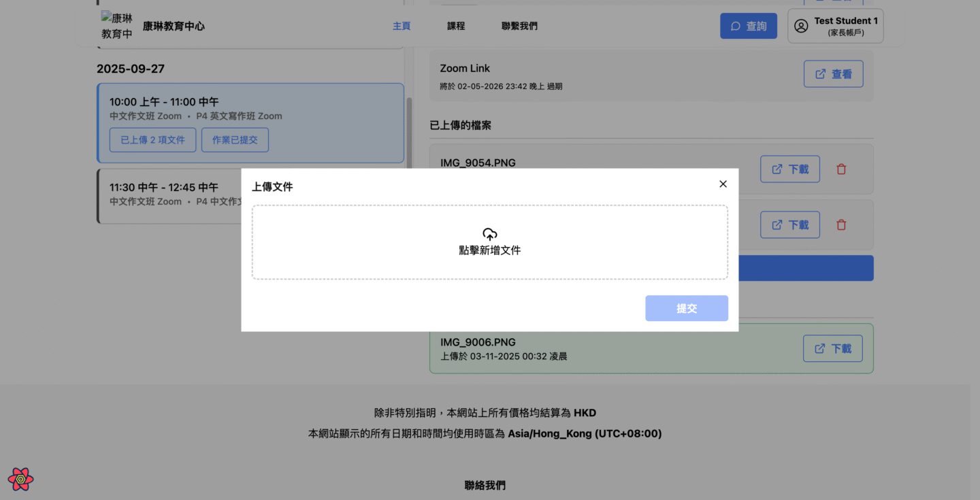Viewport: 980px width, 500px height.
Task: Download IMG_9054.PNG file
Action: pos(789,169)
